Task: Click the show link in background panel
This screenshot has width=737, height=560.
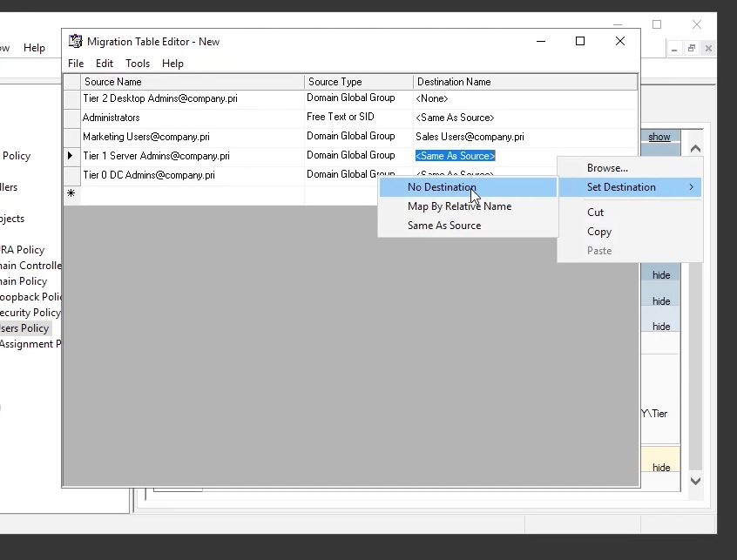Action: [659, 137]
